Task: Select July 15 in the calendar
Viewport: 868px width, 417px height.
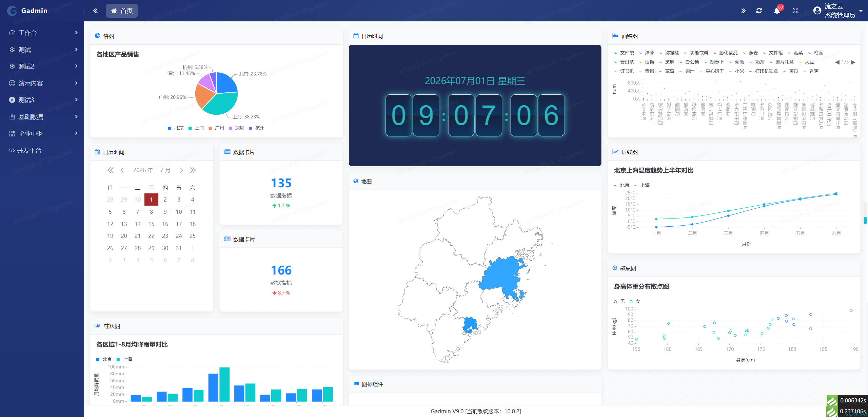Action: coord(151,224)
